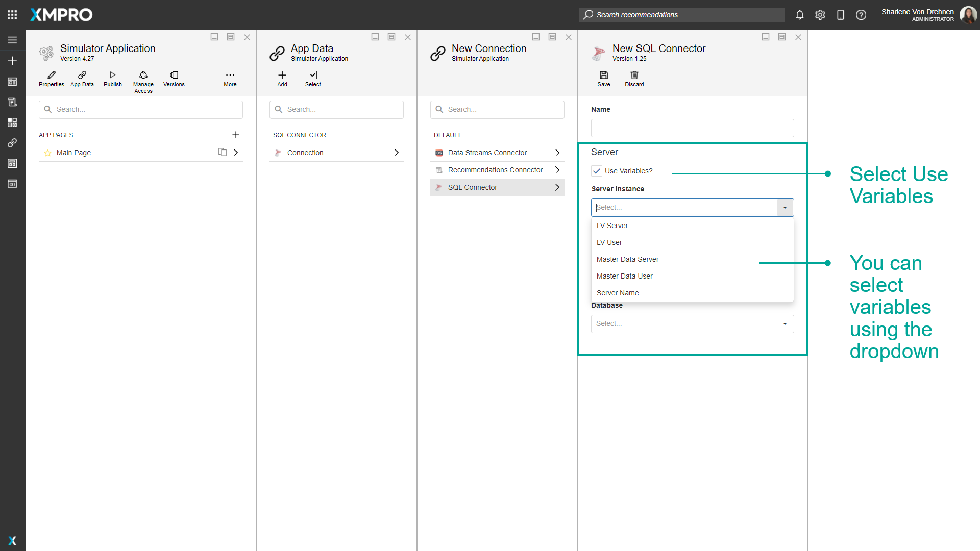
Task: Toggle the Select checkbox tool in App Data
Action: click(313, 75)
